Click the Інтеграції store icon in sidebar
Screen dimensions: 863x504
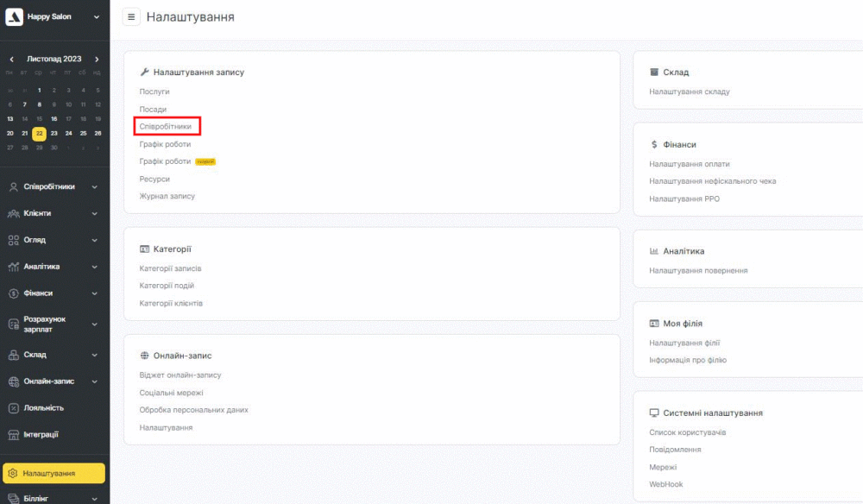coord(14,435)
